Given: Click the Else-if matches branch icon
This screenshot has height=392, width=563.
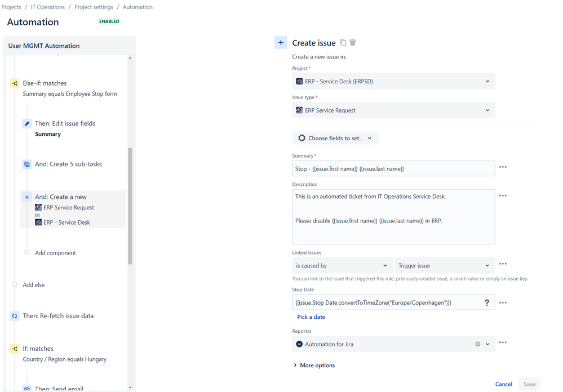Looking at the screenshot, I should tap(14, 83).
